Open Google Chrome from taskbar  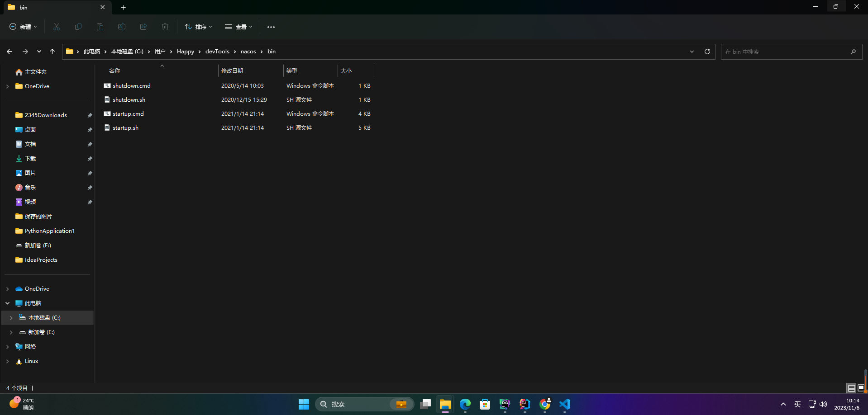(545, 404)
